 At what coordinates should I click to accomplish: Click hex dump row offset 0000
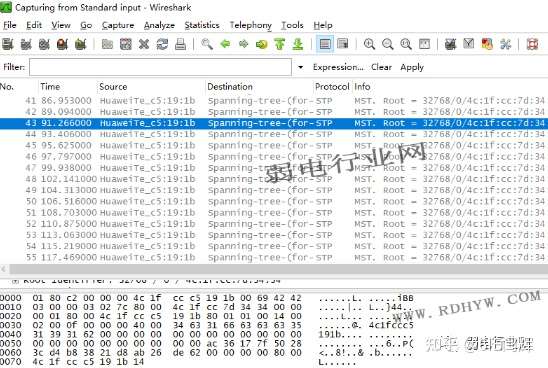(x=207, y=298)
